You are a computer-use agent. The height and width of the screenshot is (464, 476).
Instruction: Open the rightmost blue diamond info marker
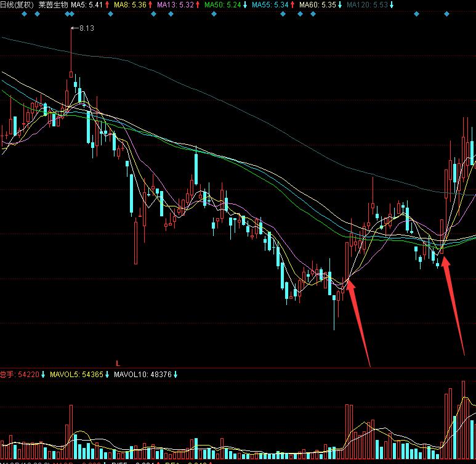pos(446,14)
